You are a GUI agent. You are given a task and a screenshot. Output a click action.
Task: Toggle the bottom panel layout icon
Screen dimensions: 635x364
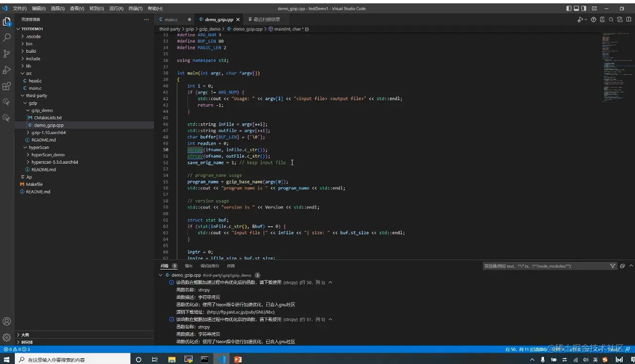click(577, 9)
